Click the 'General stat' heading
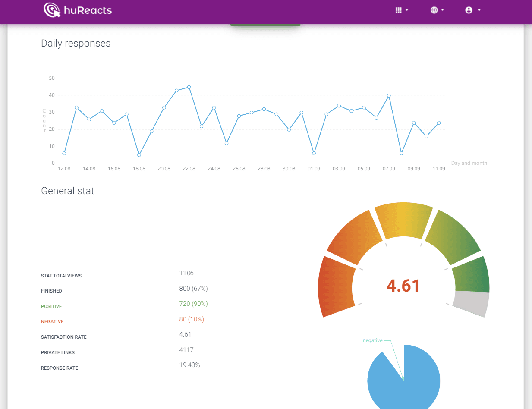 click(x=67, y=191)
